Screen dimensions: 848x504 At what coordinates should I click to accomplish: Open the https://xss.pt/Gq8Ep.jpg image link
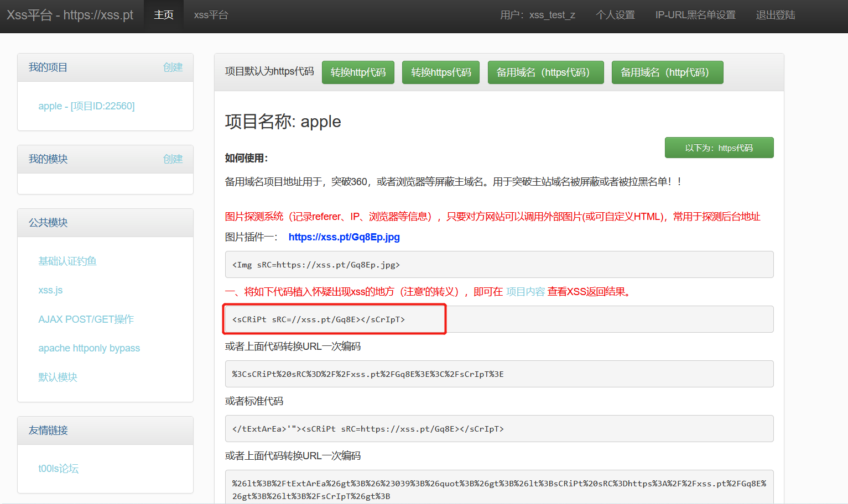coord(344,237)
